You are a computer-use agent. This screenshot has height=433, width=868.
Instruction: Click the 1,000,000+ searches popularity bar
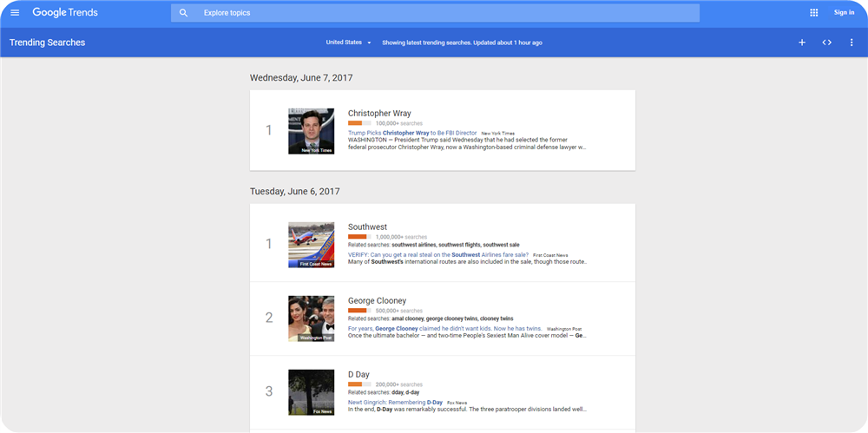(x=359, y=236)
